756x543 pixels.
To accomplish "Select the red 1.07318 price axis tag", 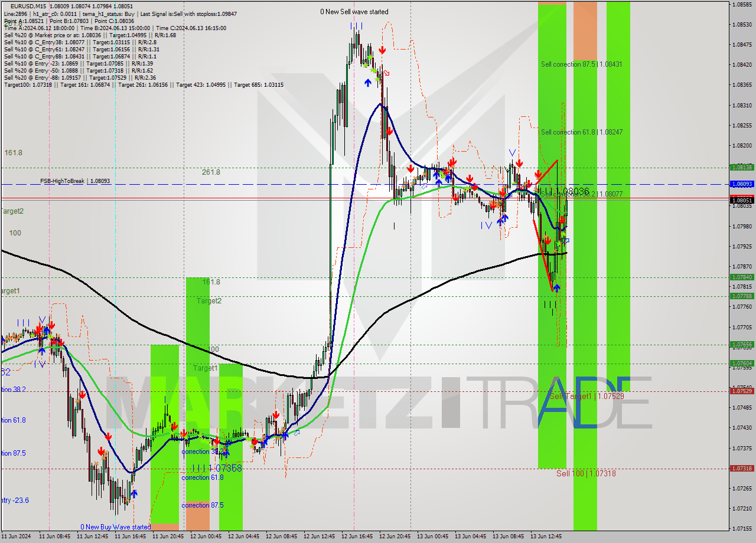I will 742,468.
